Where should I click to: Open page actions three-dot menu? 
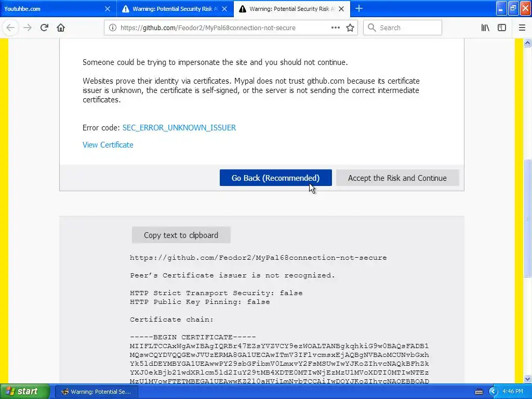tap(335, 28)
